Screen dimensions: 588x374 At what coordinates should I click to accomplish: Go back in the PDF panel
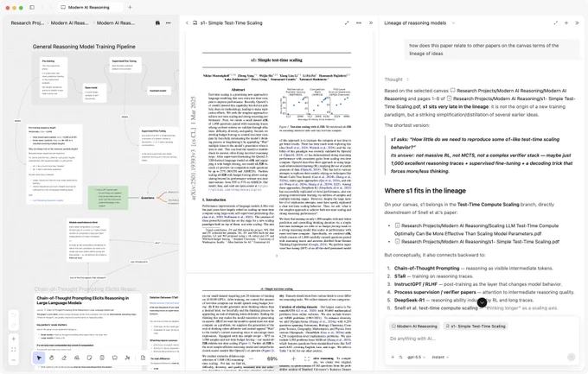(x=187, y=22)
